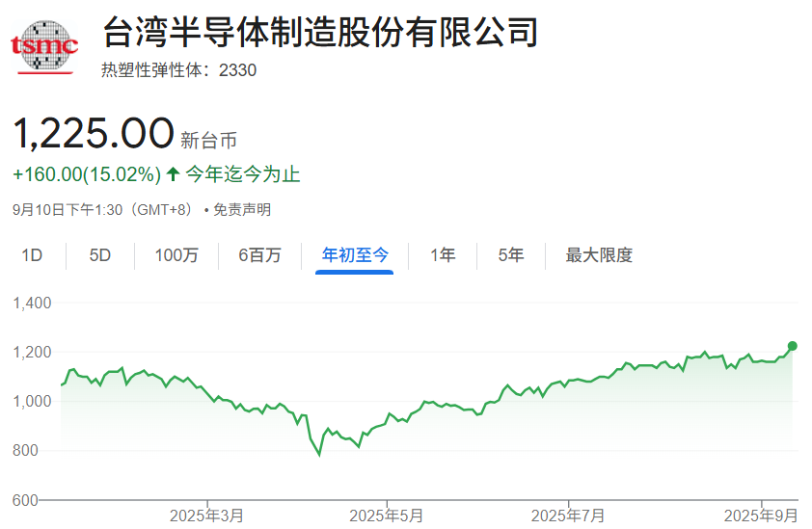Switch to the 100万 range tab

point(176,255)
